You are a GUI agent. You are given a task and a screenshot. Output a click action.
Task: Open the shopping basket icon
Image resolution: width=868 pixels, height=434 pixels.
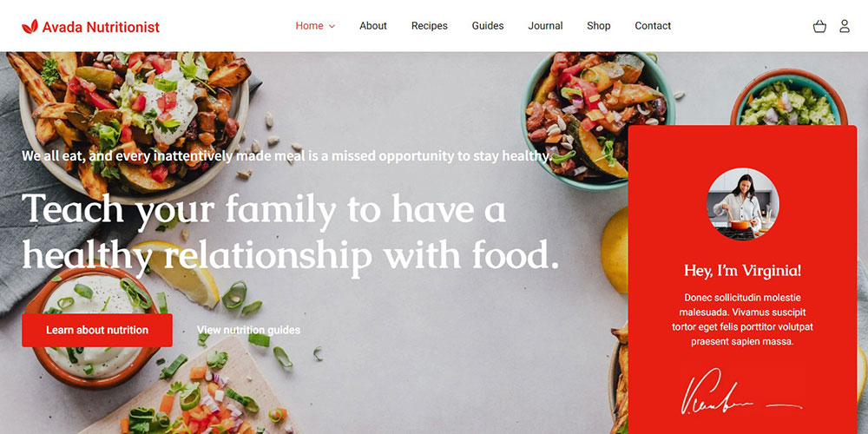[x=819, y=26]
